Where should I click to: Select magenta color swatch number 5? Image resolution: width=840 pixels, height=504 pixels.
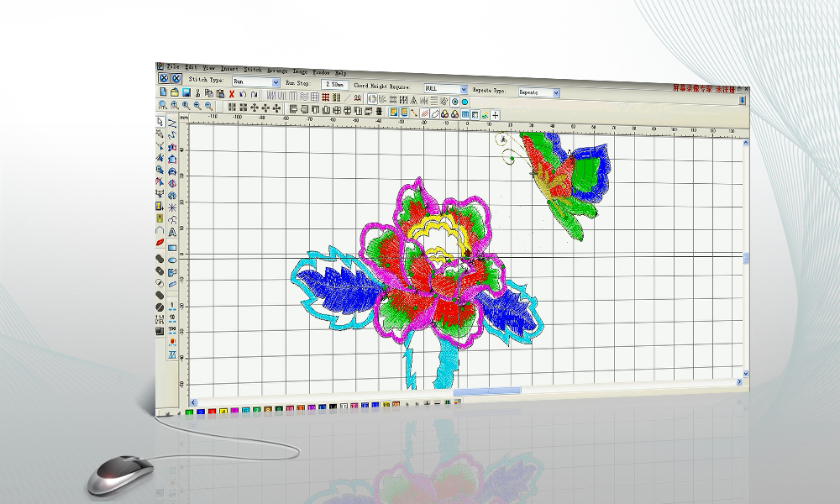click(234, 412)
